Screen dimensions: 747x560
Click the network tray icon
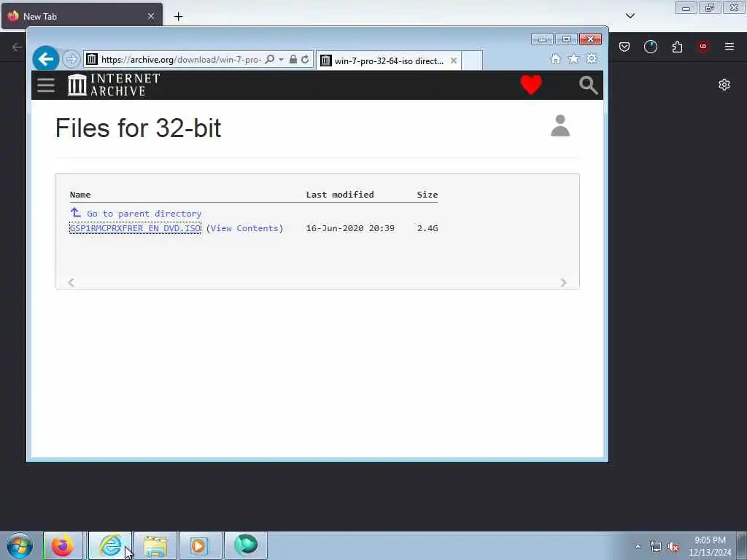pos(656,547)
